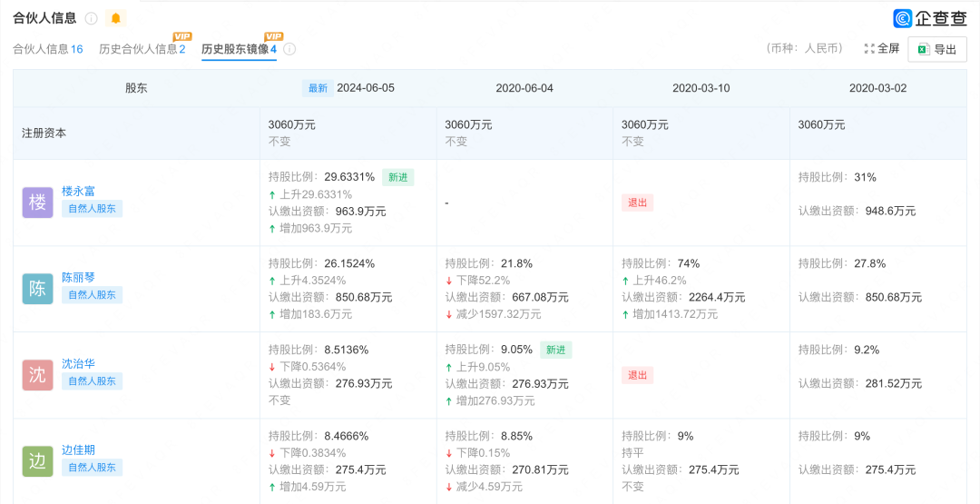Open the 历史合伙人信息 2 tab
980x504 pixels.
(142, 49)
